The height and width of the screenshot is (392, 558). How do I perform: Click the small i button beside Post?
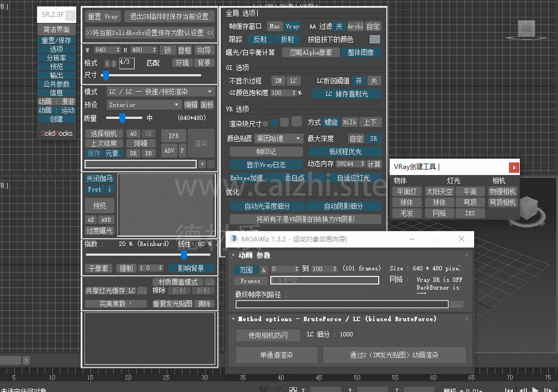point(110,189)
